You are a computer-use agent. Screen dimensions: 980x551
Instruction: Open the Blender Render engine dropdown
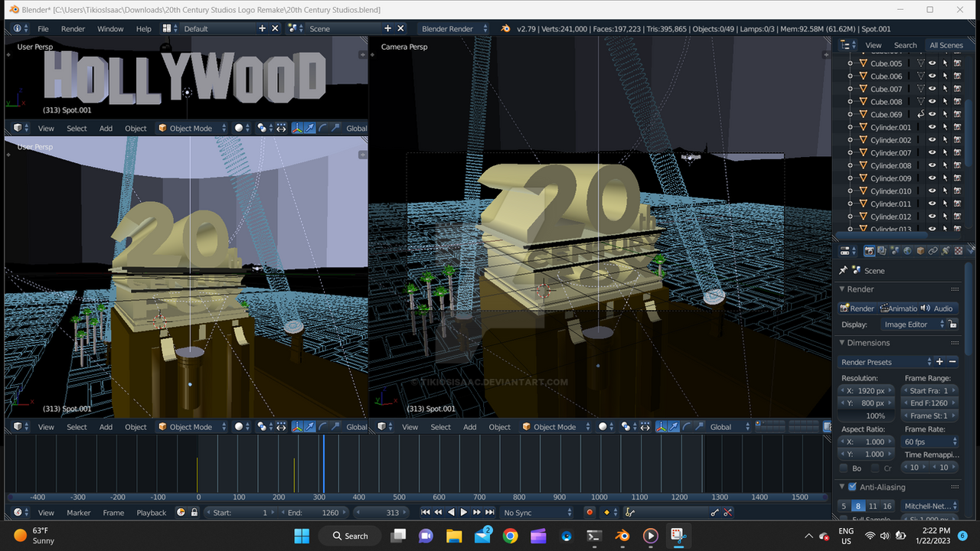pos(453,28)
